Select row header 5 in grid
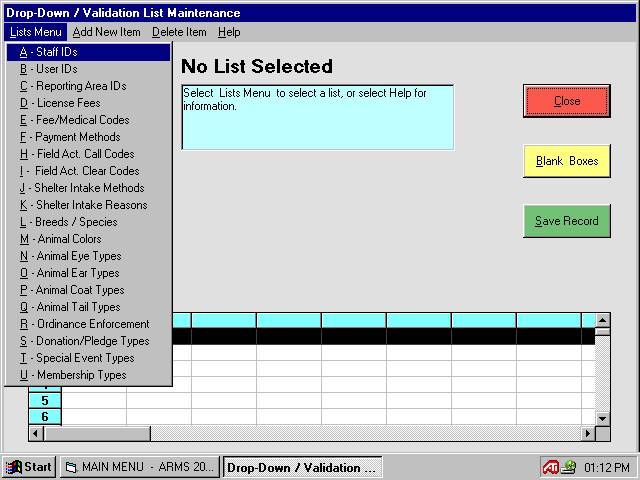Image resolution: width=640 pixels, height=480 pixels. tap(45, 400)
